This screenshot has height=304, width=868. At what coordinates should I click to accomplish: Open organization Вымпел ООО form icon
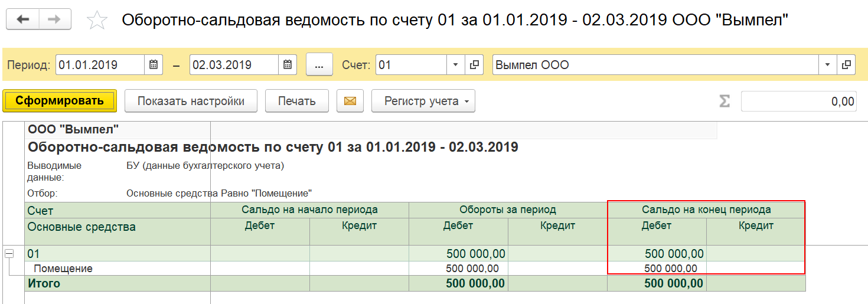[x=846, y=65]
